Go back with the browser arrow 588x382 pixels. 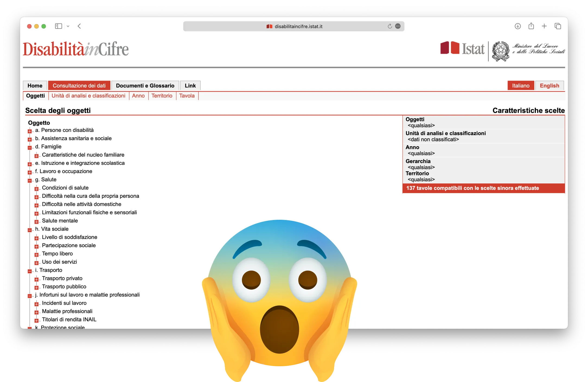pos(79,26)
